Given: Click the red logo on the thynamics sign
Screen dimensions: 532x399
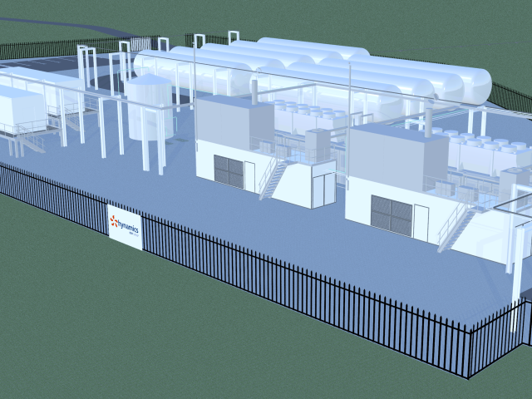Looking at the screenshot, I should tap(113, 222).
